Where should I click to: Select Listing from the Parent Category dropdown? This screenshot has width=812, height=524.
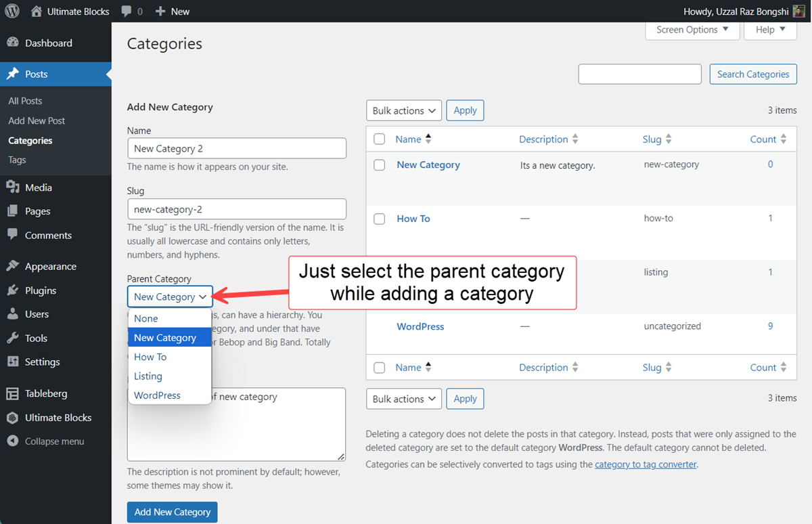pos(148,376)
